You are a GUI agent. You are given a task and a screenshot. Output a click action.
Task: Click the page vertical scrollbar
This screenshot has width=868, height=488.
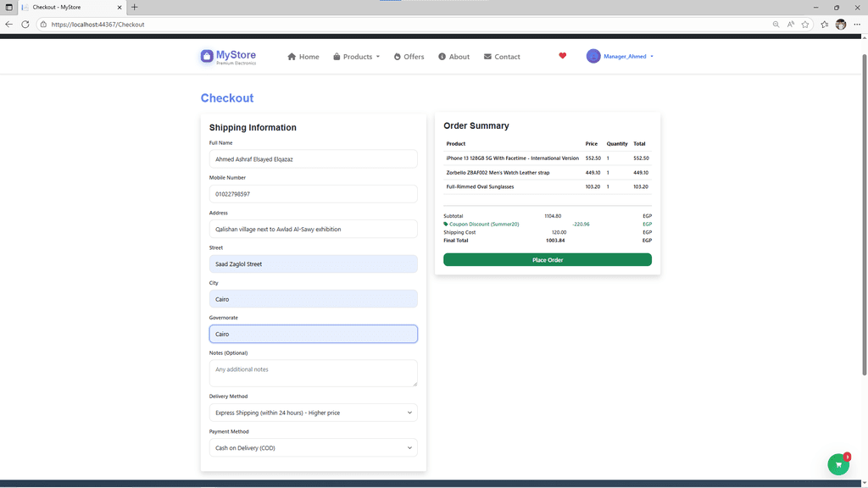coord(864,212)
